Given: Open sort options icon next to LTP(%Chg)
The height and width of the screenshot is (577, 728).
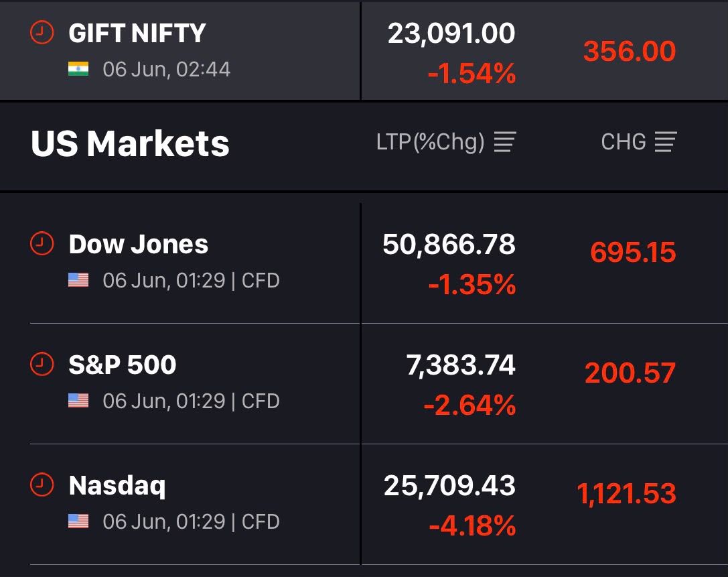Looking at the screenshot, I should [505, 141].
